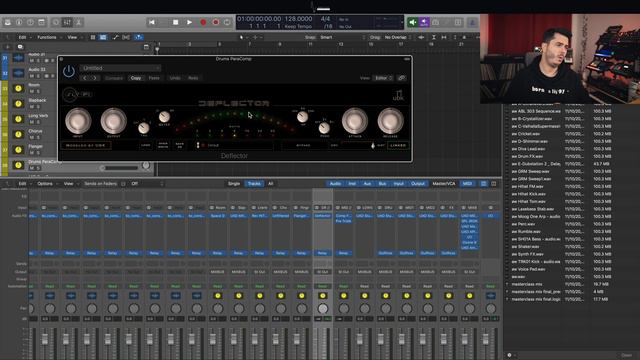Toggle the Master/VCA channel filter

point(444,184)
